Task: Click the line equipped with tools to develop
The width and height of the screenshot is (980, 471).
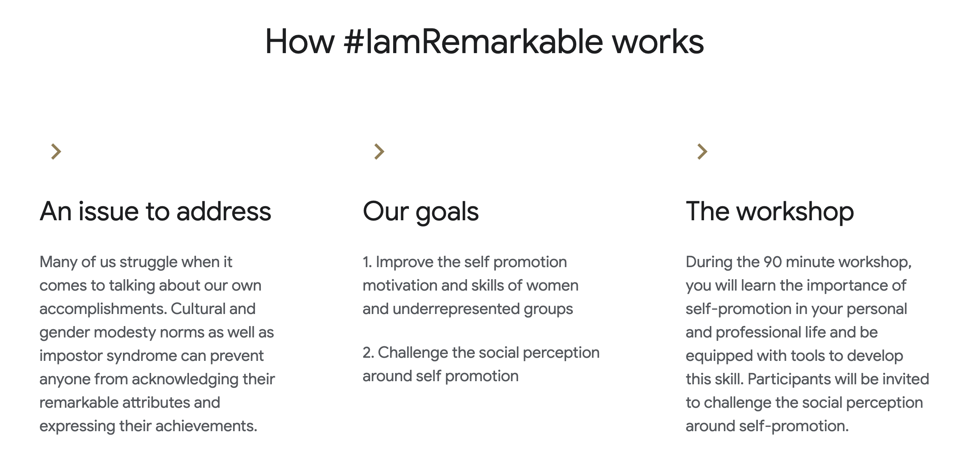Action: [795, 356]
